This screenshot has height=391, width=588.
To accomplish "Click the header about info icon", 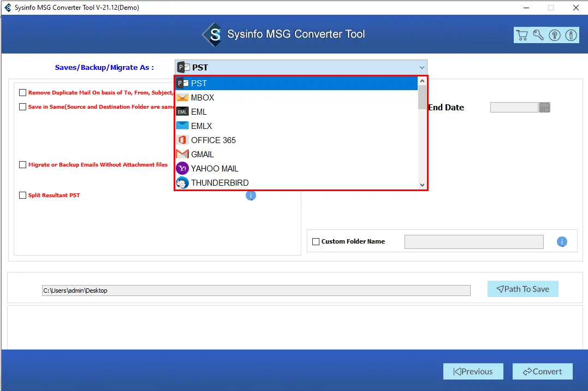I will click(571, 35).
